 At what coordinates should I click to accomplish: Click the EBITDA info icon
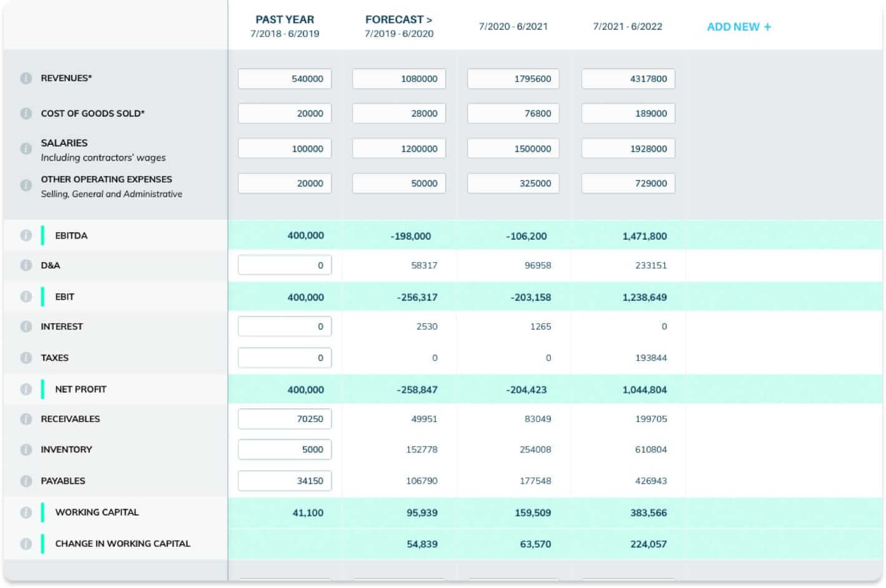(26, 235)
